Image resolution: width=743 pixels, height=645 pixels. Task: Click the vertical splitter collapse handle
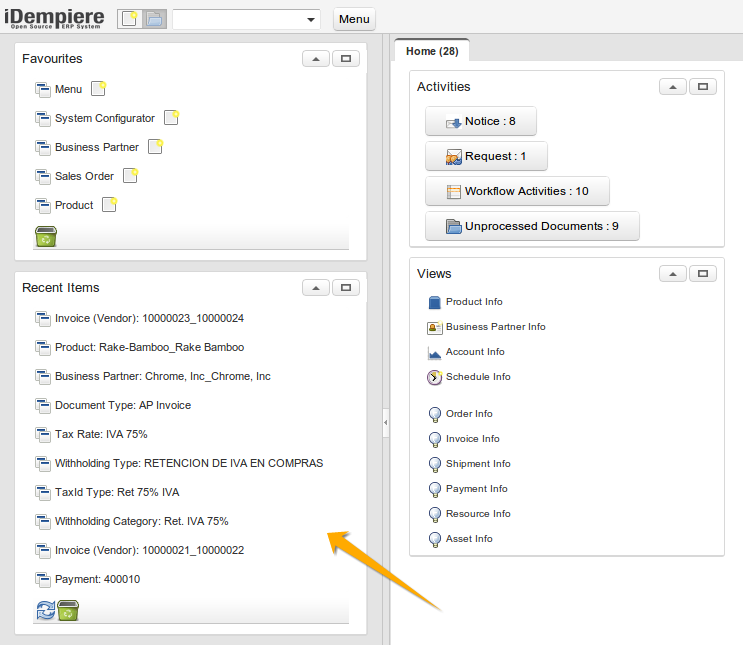386,424
